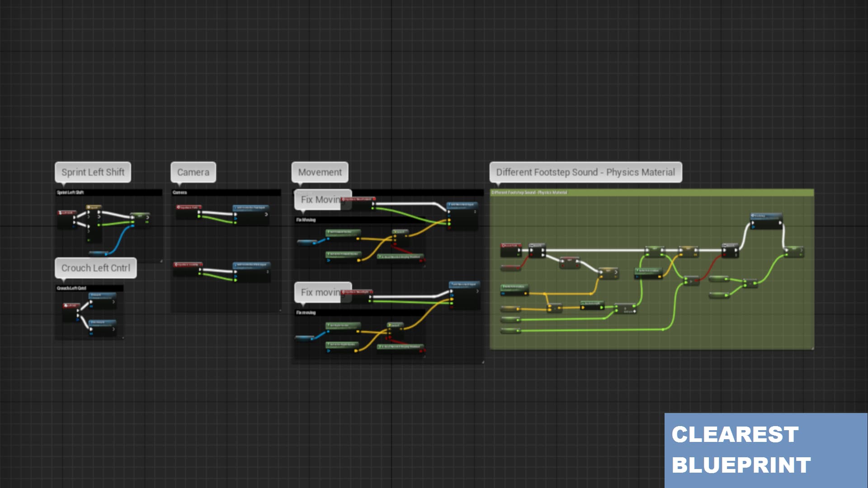This screenshot has width=868, height=488.
Task: Expand the hidden pins chevron on Add Movement Input node
Action: click(476, 211)
